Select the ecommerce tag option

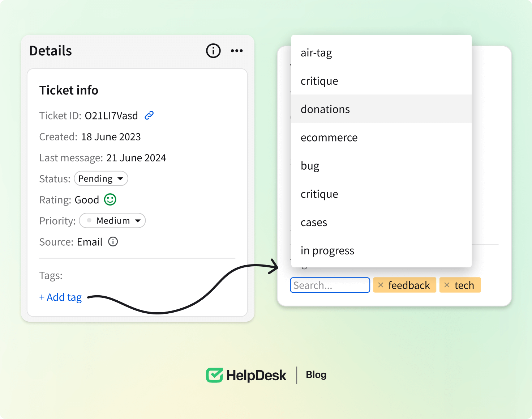coord(329,137)
